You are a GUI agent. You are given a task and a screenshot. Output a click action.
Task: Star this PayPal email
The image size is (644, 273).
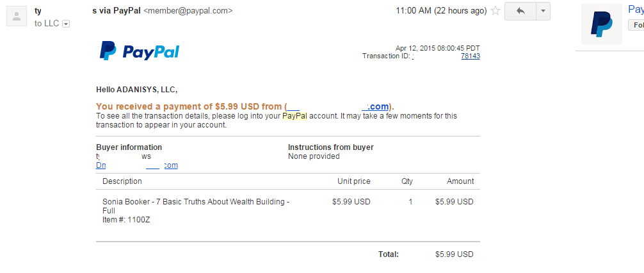pos(495,11)
